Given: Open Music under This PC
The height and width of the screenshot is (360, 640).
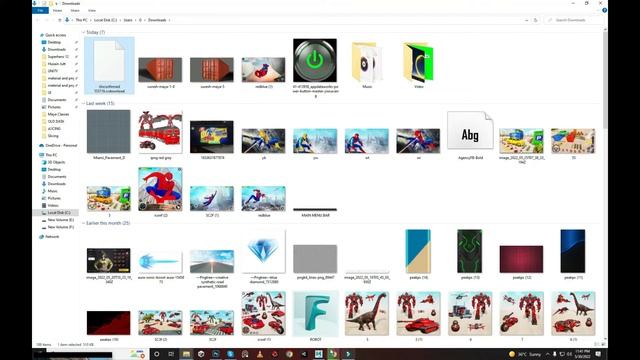Looking at the screenshot, I should (x=52, y=191).
